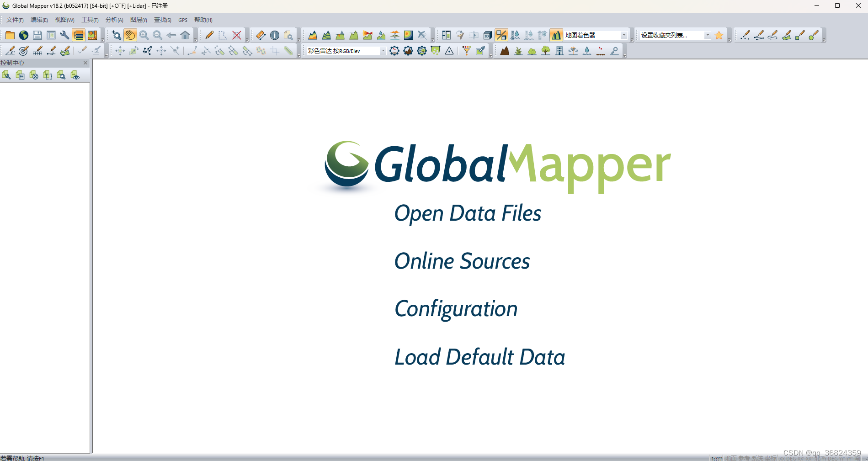Viewport: 868px width, 461px height.
Task: Click the range ring target pencil icon
Action: pyautogui.click(x=24, y=51)
